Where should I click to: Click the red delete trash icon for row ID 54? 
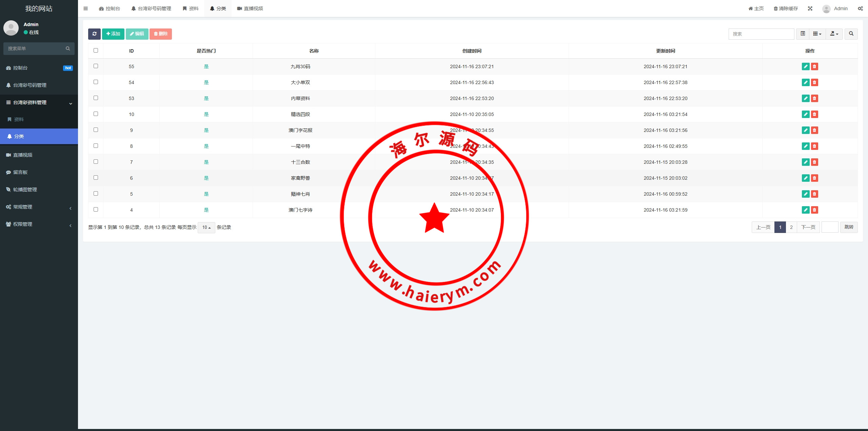[x=814, y=82]
